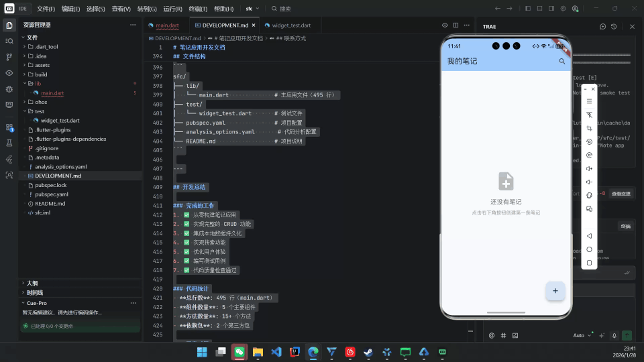This screenshot has width=644, height=362.
Task: Tap the floating plus button in the emulator
Action: coord(555,290)
